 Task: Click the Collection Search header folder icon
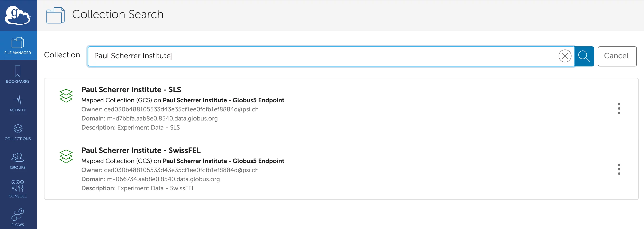(x=56, y=15)
